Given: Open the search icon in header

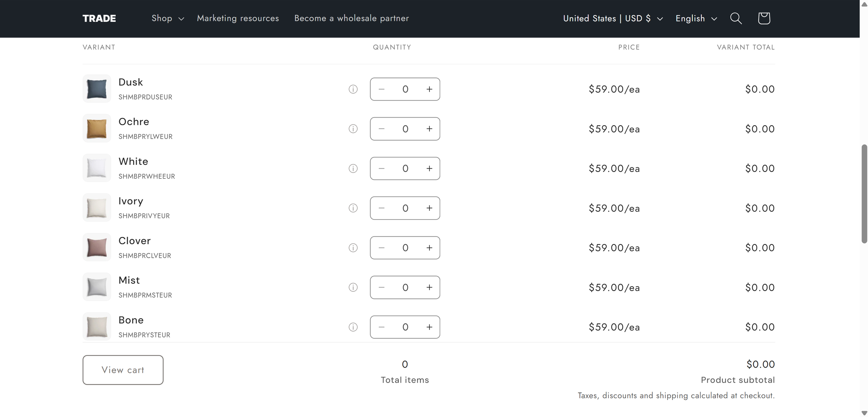Looking at the screenshot, I should (x=736, y=18).
